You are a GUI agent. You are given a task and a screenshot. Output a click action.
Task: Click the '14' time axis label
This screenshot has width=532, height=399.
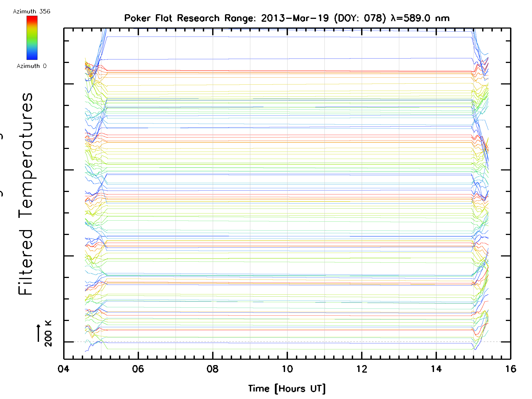[x=436, y=369]
